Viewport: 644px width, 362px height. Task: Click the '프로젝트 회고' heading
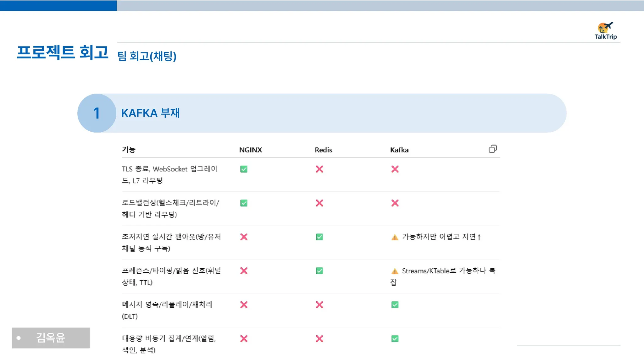[x=63, y=52]
